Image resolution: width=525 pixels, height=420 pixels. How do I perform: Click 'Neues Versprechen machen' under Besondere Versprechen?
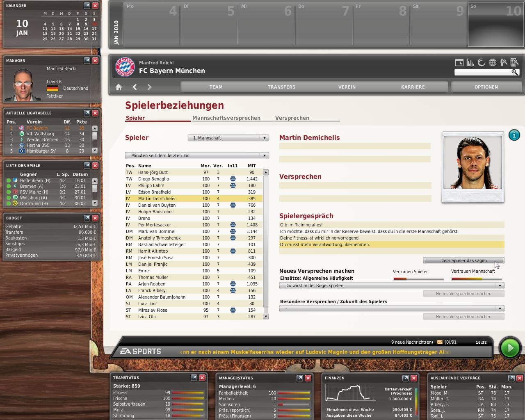(x=463, y=317)
